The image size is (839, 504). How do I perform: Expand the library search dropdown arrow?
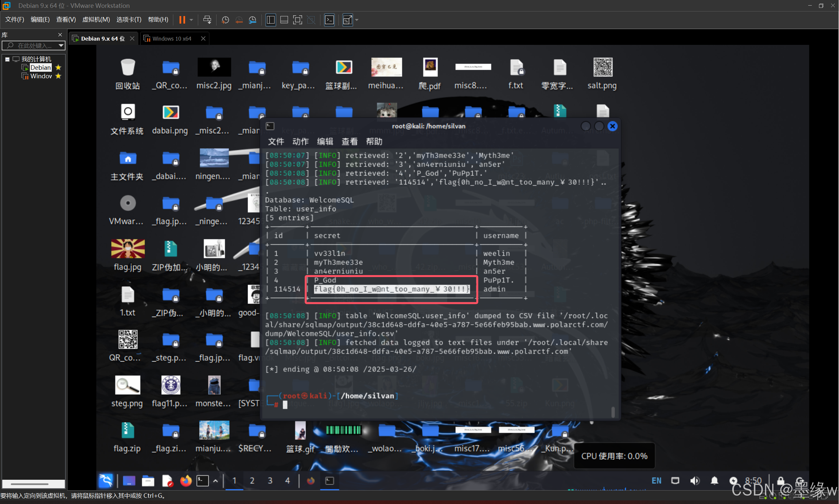(x=61, y=45)
